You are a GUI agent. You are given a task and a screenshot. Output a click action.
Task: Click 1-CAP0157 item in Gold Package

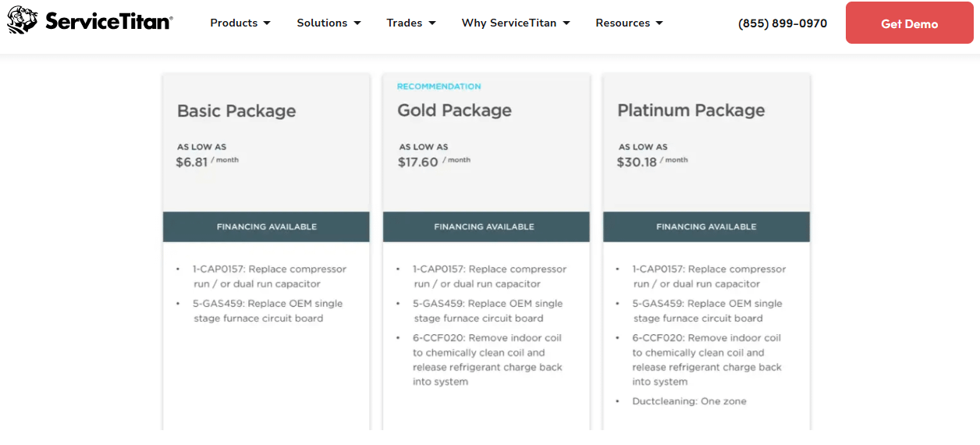click(490, 276)
